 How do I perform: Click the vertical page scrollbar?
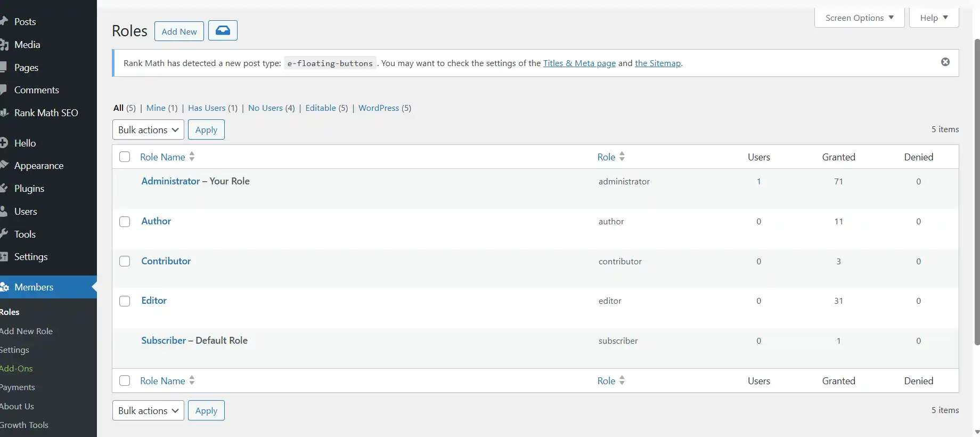pos(977,192)
